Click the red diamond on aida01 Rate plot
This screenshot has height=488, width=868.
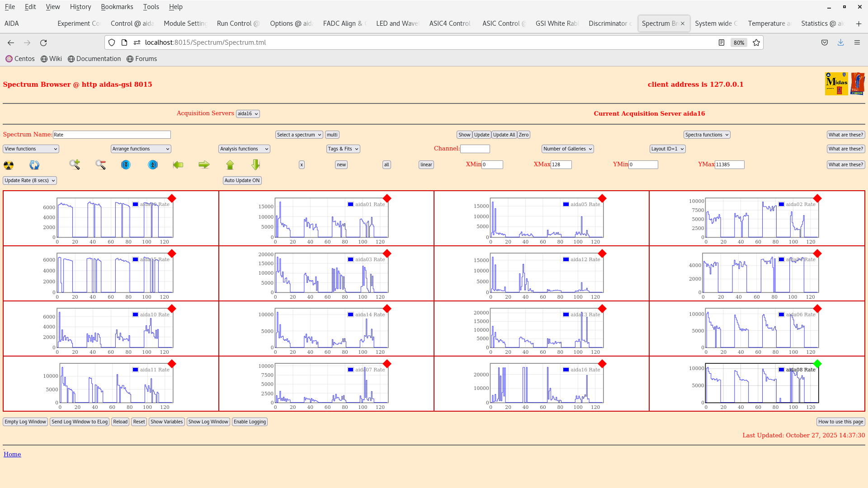[387, 198]
